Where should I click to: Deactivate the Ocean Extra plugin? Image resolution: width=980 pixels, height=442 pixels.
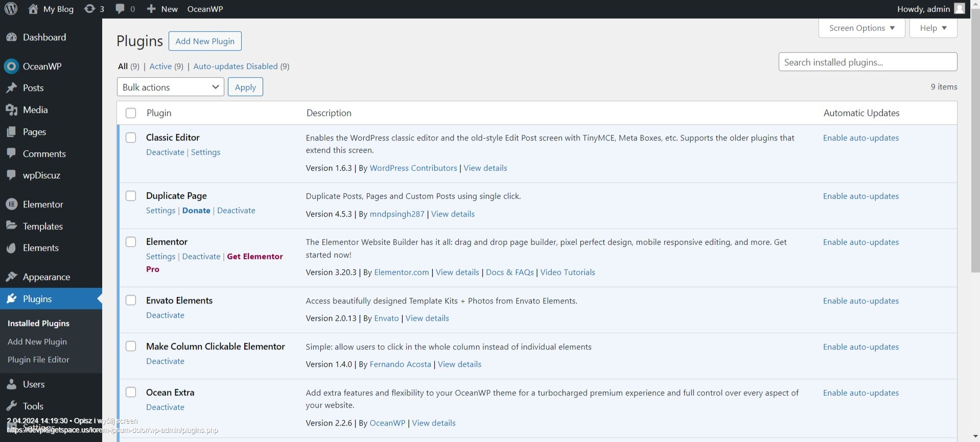(x=165, y=407)
